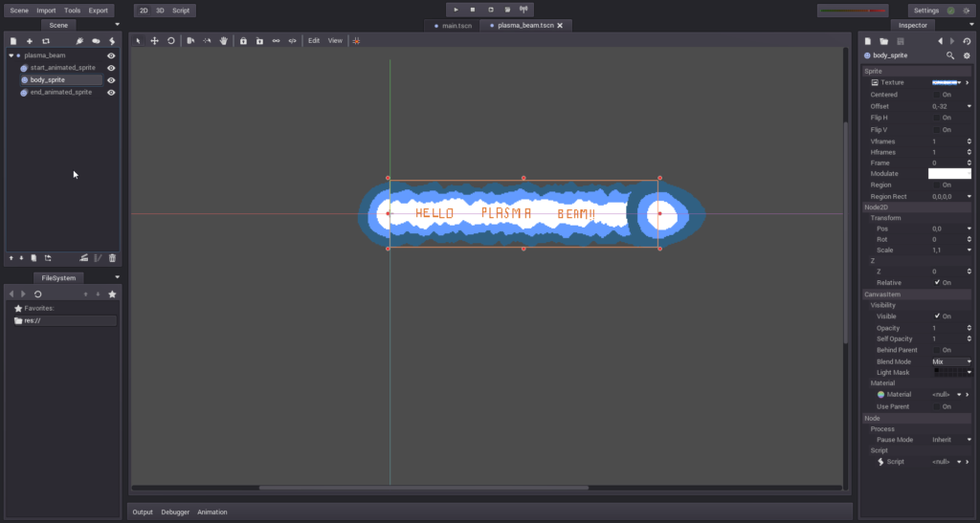Open Inspector object options gear icon

(x=967, y=55)
